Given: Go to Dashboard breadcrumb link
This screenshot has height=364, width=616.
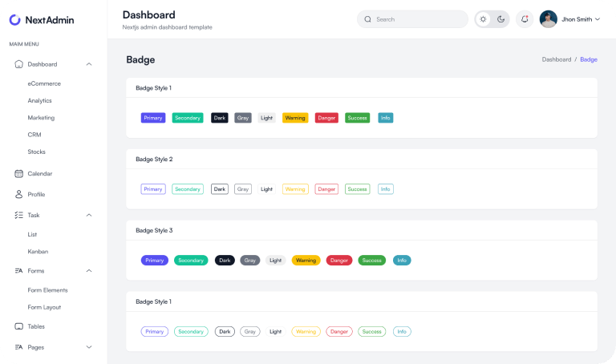Looking at the screenshot, I should point(556,59).
